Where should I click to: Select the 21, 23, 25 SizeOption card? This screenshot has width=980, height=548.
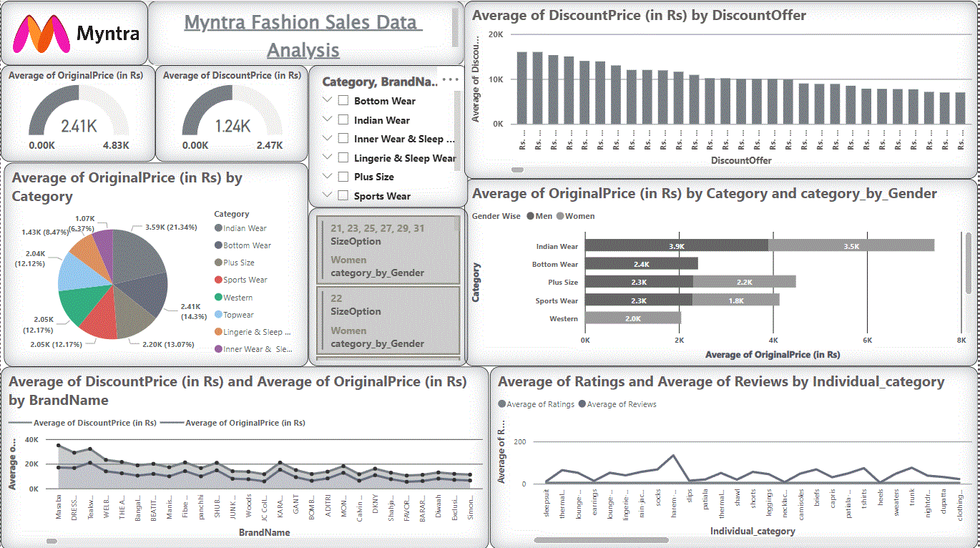coord(388,250)
